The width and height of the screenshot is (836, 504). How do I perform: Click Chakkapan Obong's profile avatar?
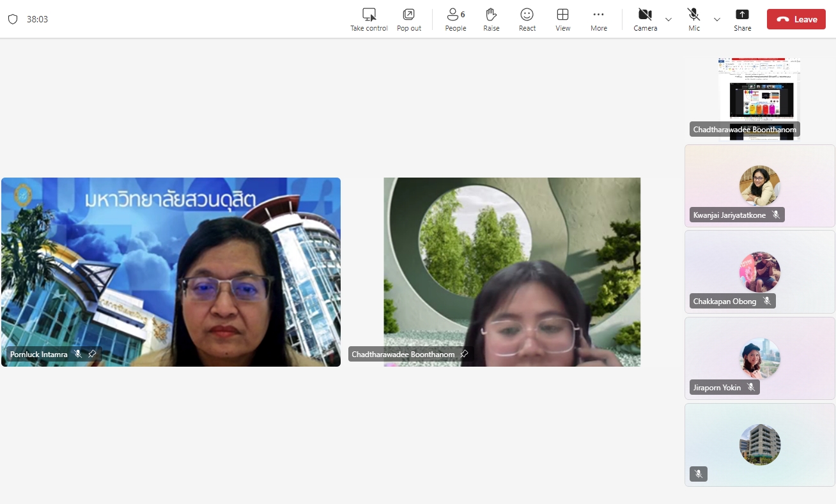(759, 271)
